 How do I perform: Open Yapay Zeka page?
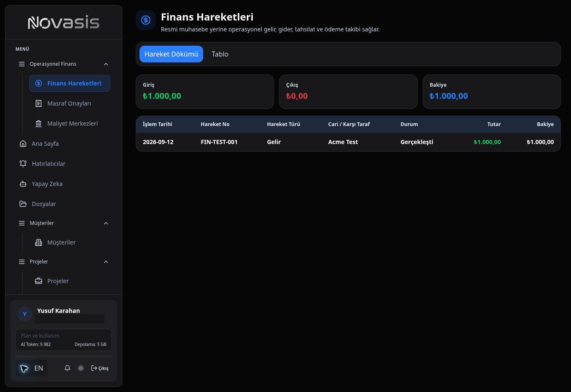pyautogui.click(x=64, y=184)
